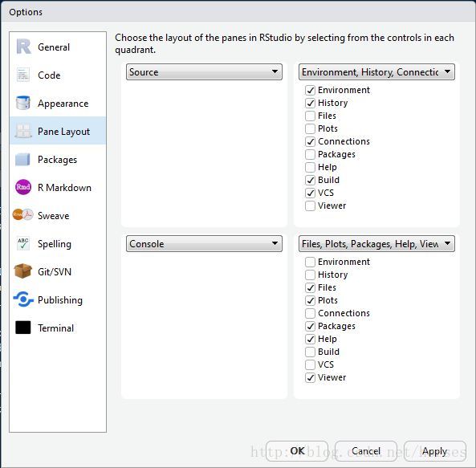Image resolution: width=476 pixels, height=468 pixels.
Task: Click the Packages box icon
Action: [23, 159]
